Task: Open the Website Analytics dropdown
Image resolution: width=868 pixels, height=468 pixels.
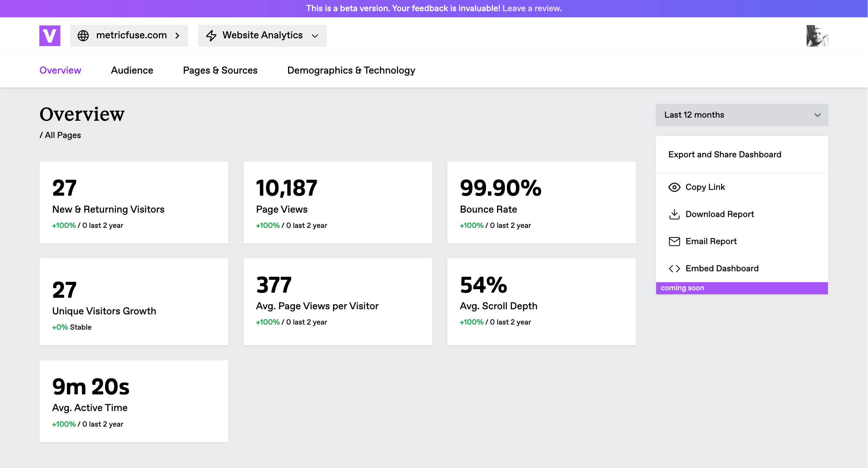Action: (315, 36)
